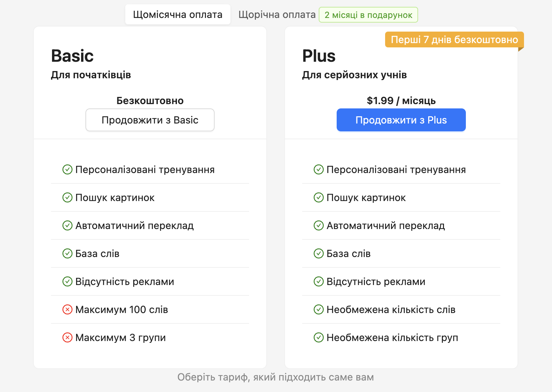Click Необмежена кількість слів text
The width and height of the screenshot is (552, 392).
pos(391,309)
